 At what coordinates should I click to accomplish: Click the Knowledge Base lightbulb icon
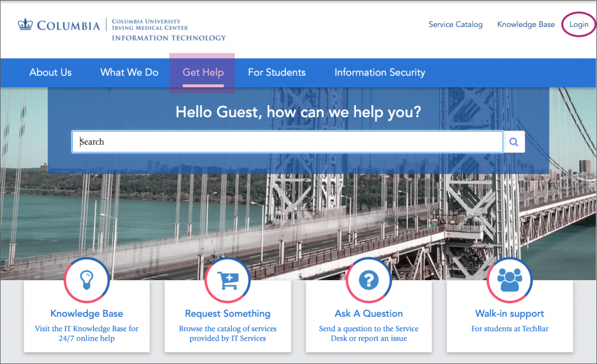87,280
